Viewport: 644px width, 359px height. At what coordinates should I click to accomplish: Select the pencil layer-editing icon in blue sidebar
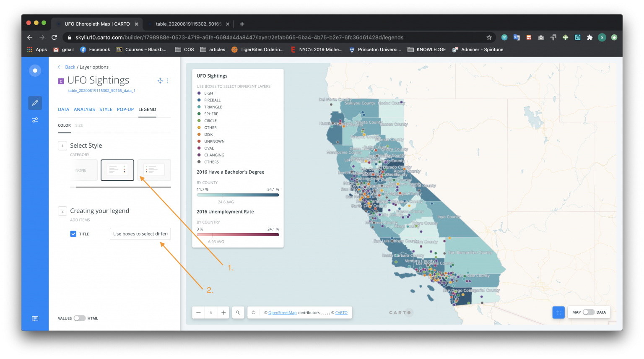tap(35, 103)
